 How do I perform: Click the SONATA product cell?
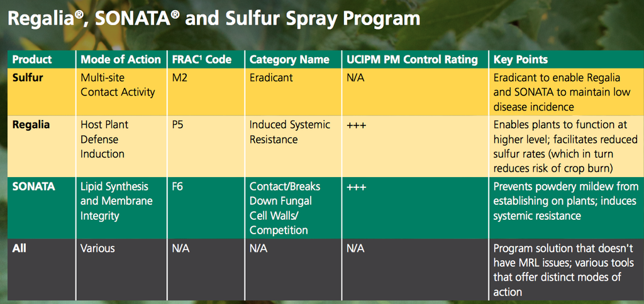point(34,187)
